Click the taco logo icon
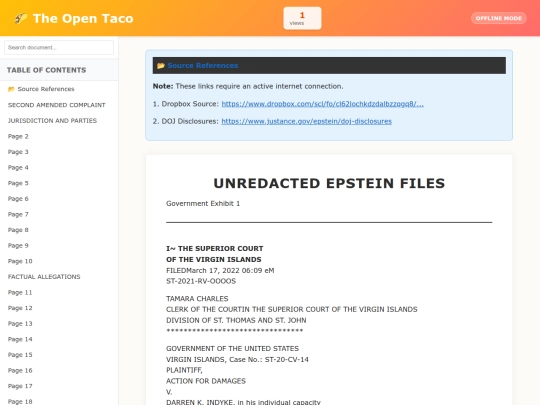540x405 pixels. click(x=21, y=18)
